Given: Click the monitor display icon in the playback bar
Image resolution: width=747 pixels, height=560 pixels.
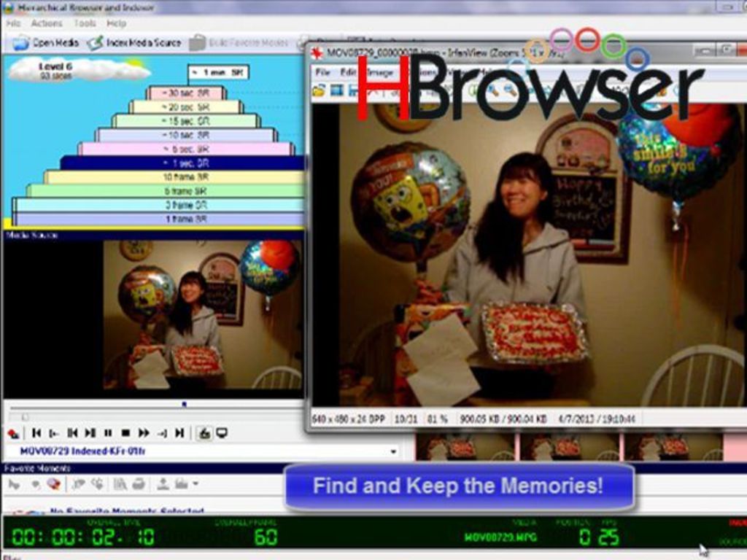Looking at the screenshot, I should 222,433.
